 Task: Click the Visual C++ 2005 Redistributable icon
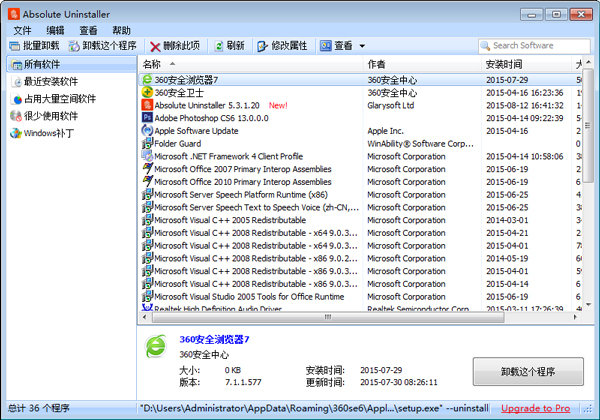[147, 220]
